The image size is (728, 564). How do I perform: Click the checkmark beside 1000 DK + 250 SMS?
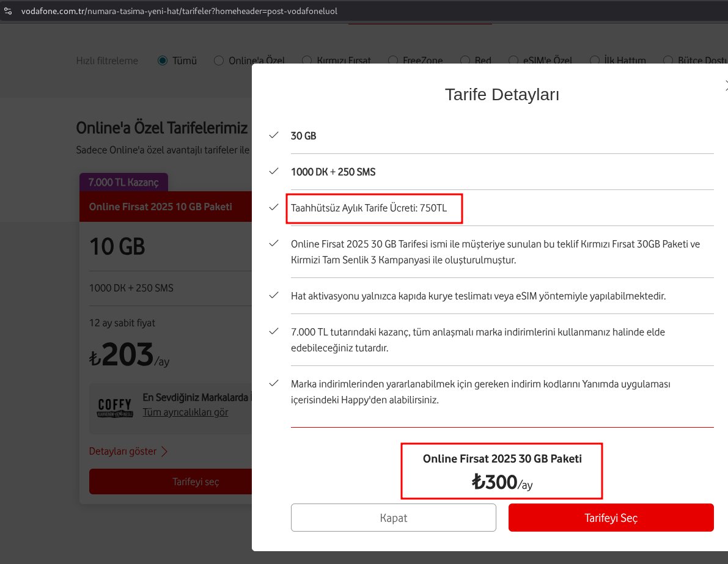tap(274, 171)
